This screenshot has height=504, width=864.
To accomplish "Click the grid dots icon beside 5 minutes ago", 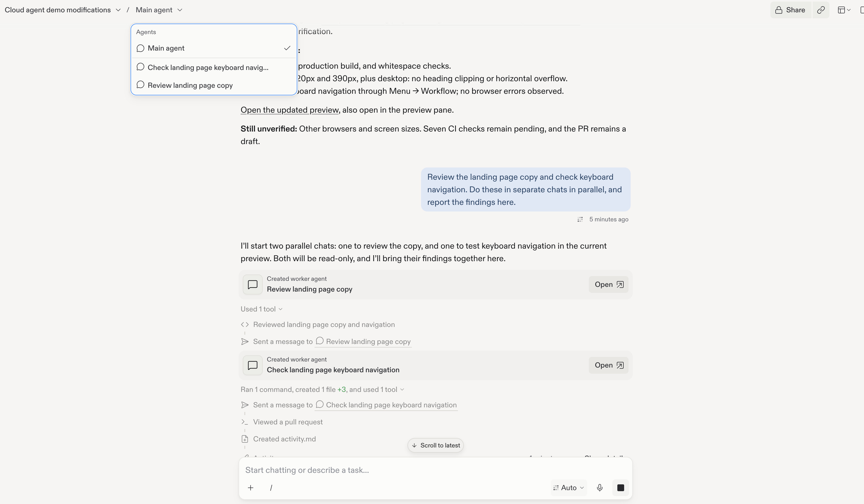I will click(x=580, y=219).
